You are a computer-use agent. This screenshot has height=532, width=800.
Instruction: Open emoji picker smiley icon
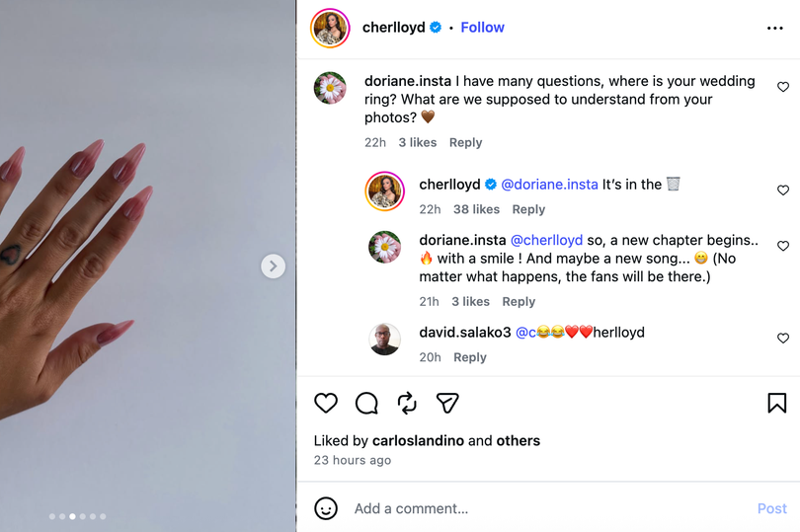(326, 508)
